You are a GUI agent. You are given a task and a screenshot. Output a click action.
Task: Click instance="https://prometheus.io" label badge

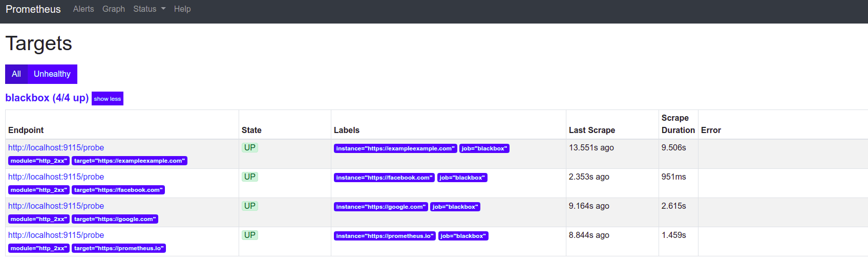point(385,236)
